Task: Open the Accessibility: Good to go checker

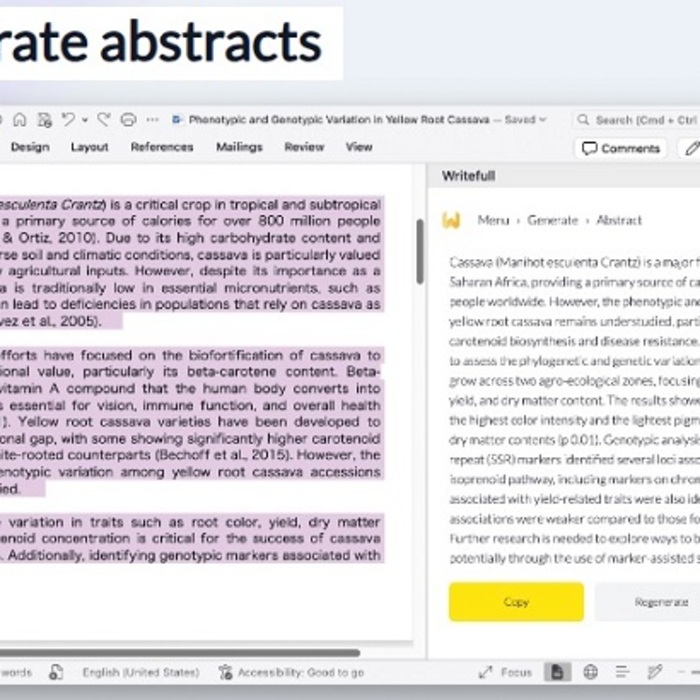Action: pyautogui.click(x=291, y=672)
